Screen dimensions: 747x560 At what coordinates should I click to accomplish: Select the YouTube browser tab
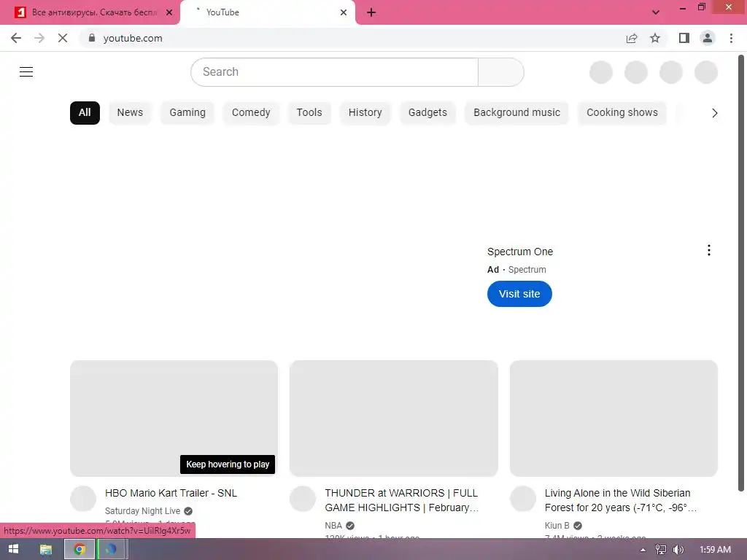[268, 12]
